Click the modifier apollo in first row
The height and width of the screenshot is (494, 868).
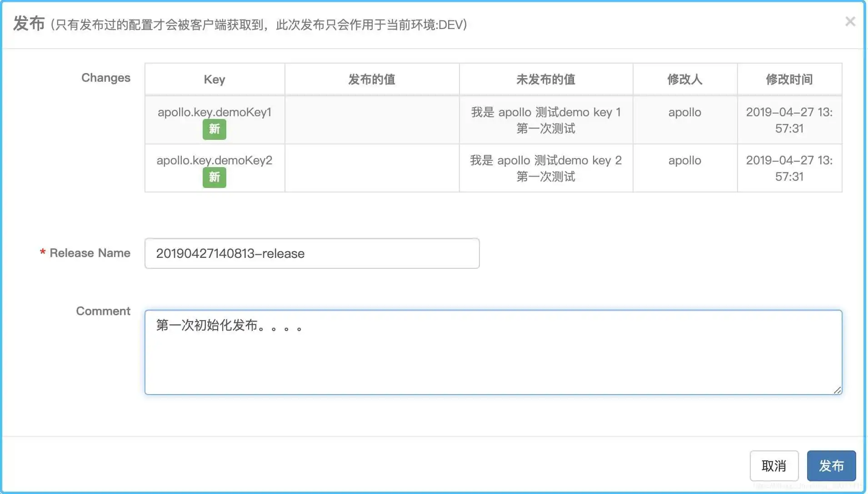[x=684, y=112]
